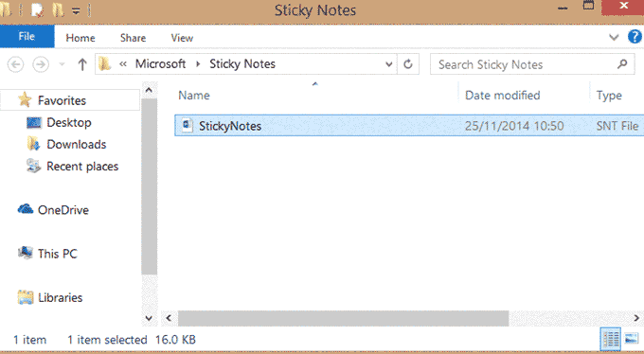This screenshot has width=644, height=354.
Task: Select This PC in the navigation pane
Action: (58, 254)
